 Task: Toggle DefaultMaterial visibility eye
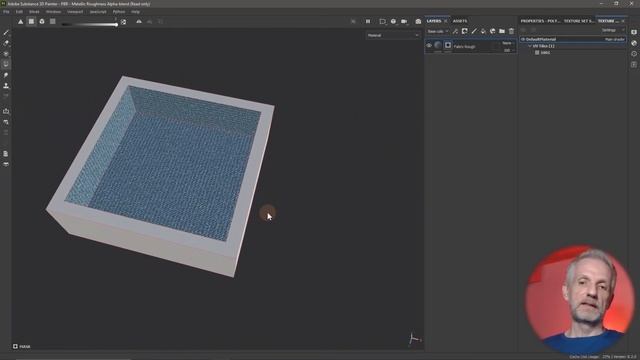tap(523, 39)
